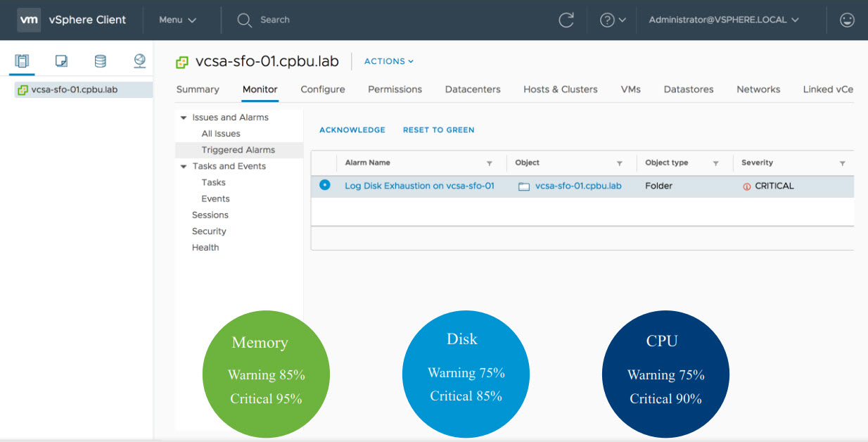Screen dimensions: 868x442
Task: Switch to Networking inventory icon
Action: click(x=139, y=61)
